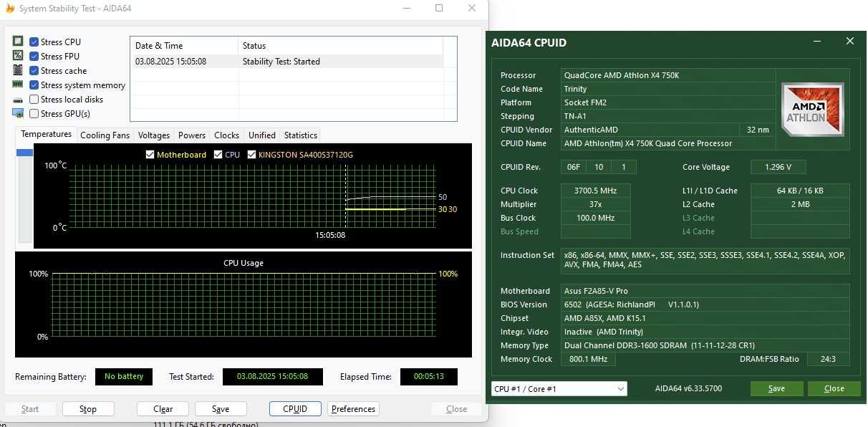
Task: Click the Multiplier value 37x
Action: pos(596,204)
